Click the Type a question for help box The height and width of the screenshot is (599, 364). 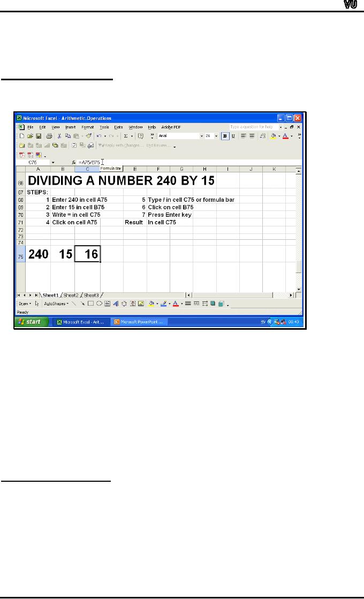point(253,127)
